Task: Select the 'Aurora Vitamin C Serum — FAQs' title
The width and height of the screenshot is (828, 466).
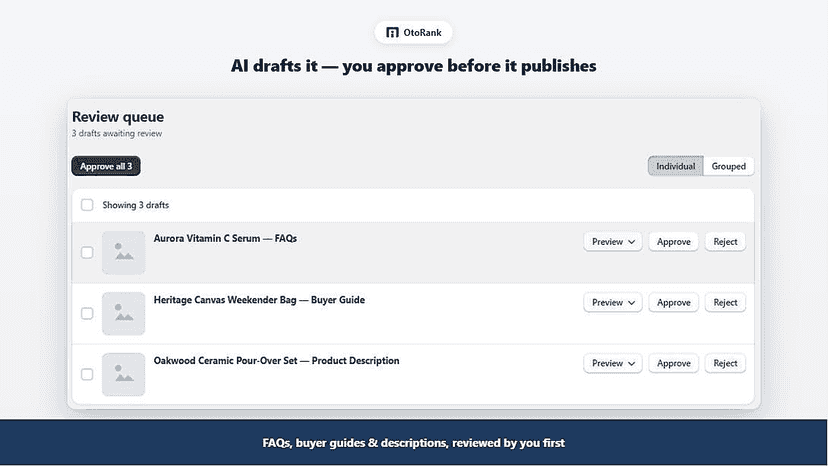Action: (225, 238)
